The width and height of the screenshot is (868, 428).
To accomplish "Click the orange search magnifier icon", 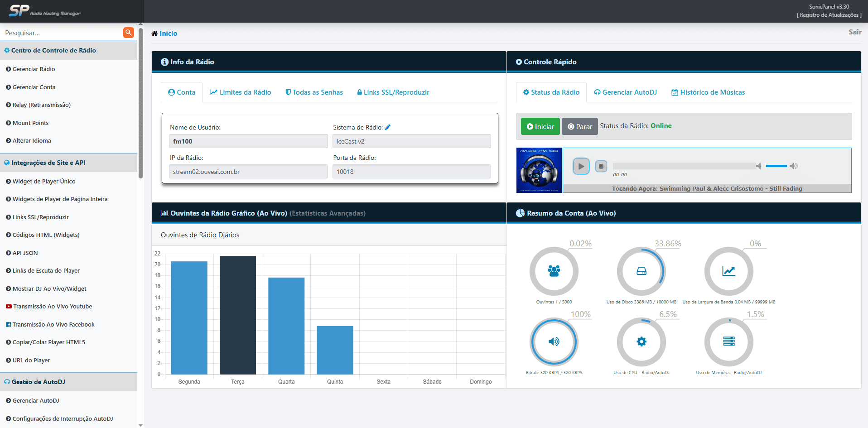I will point(129,33).
